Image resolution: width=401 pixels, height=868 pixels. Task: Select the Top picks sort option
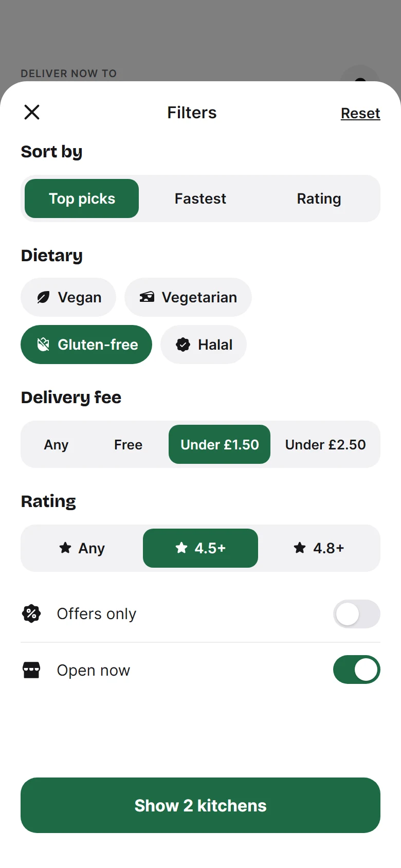[x=82, y=198]
